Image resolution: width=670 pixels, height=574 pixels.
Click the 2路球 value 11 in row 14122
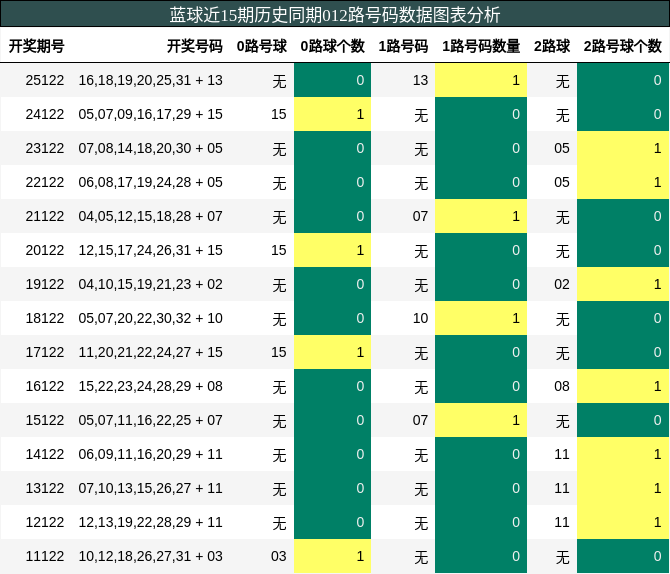coord(562,454)
